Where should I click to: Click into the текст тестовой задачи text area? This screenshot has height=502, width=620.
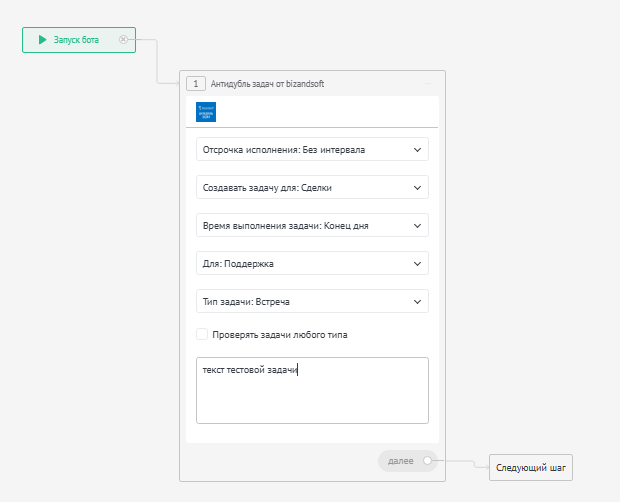coord(312,391)
